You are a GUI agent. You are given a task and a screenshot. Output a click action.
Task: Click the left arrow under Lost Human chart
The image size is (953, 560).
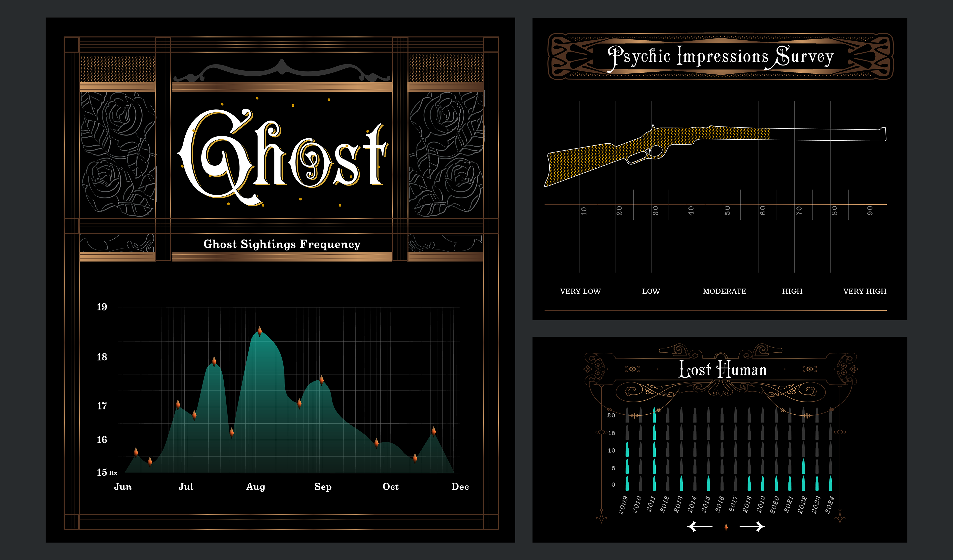point(698,526)
